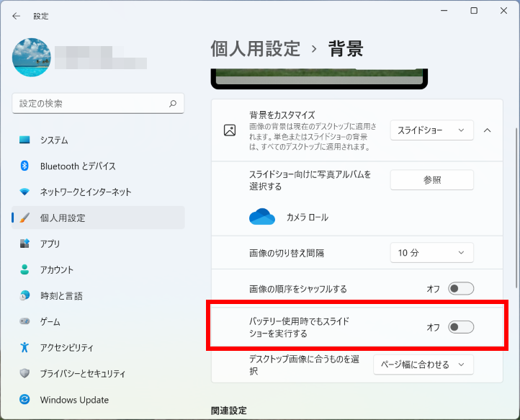Click the picture icon beside 背景をカスタマイズ

click(230, 130)
